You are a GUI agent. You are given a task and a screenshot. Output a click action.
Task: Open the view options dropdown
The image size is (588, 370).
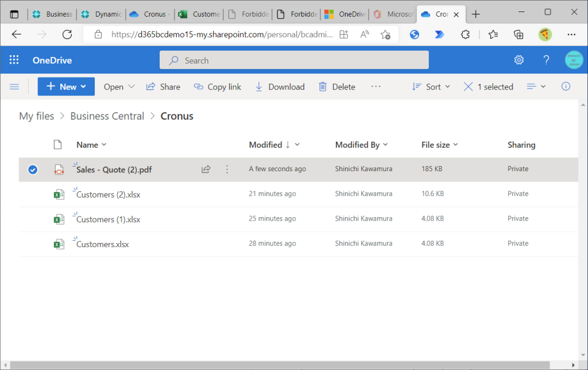click(x=536, y=87)
